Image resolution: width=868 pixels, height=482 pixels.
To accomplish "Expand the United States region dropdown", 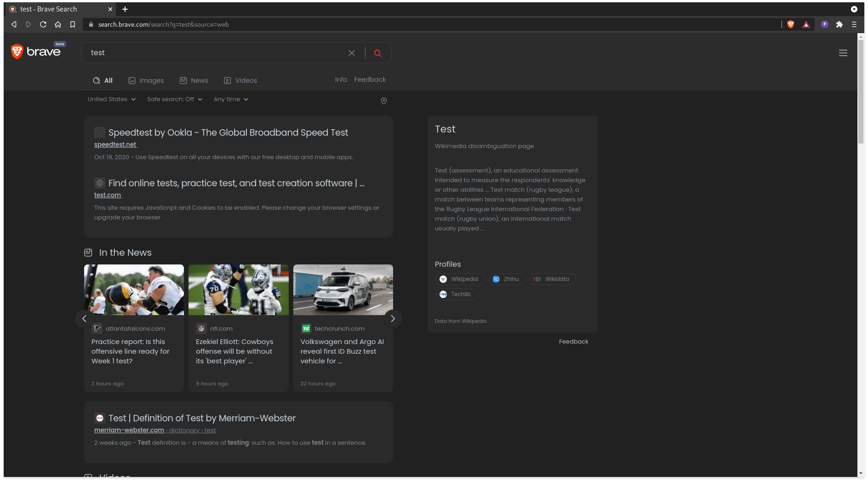I will tap(112, 99).
